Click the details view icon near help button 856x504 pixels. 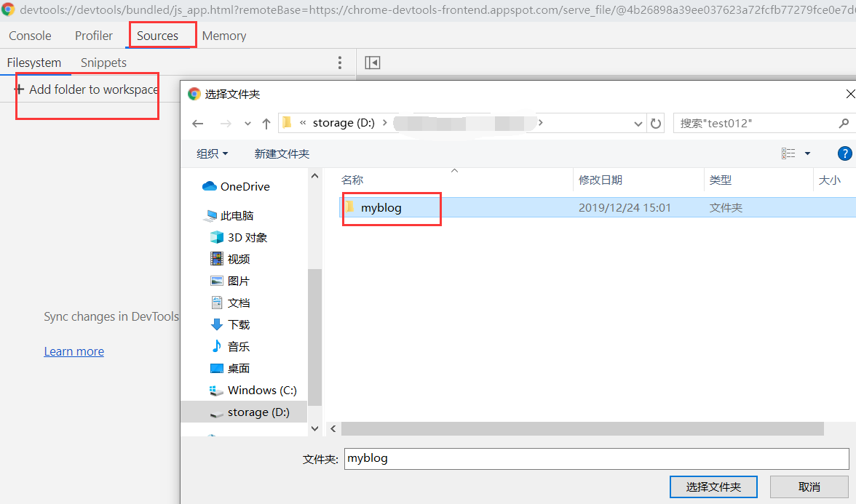[788, 153]
